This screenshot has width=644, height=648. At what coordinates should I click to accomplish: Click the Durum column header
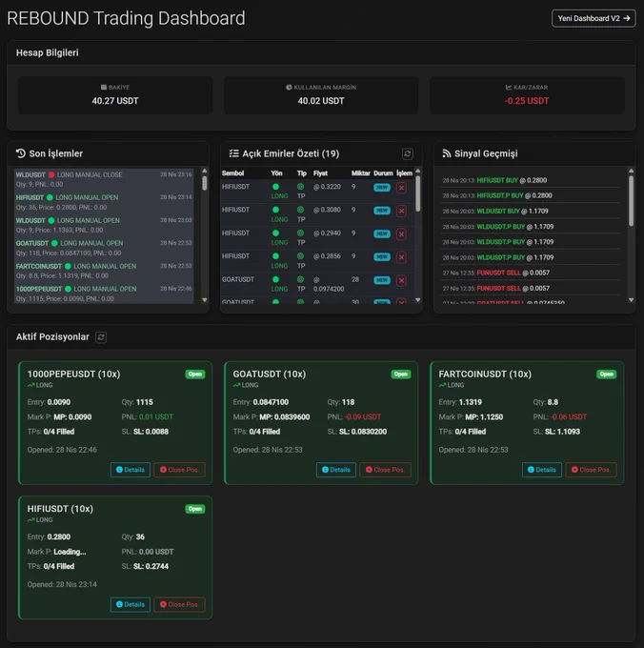(x=383, y=173)
